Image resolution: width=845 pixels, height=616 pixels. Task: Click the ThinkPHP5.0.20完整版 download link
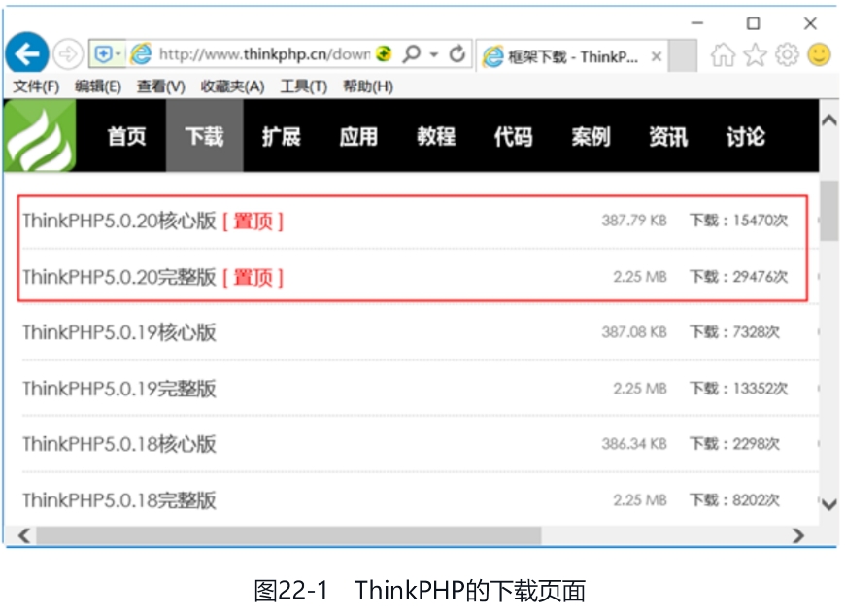119,277
